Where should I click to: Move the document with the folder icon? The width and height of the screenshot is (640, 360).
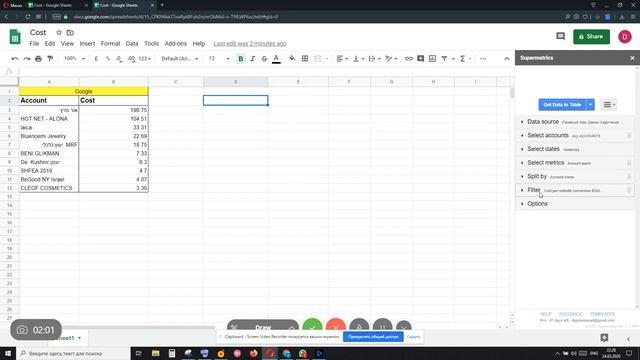[x=70, y=32]
